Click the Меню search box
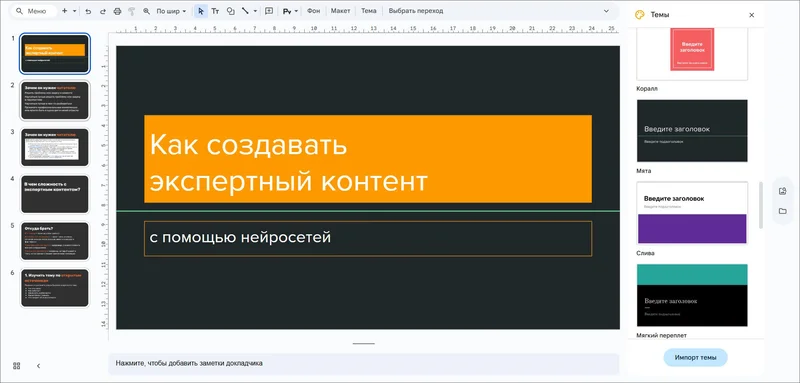This screenshot has width=800, height=383. (x=34, y=11)
